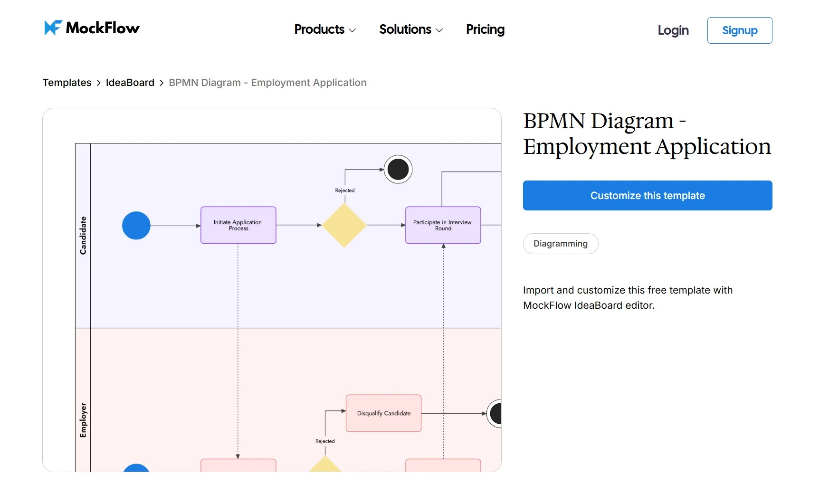
Task: Click the Initiate Application Process box
Action: [238, 225]
